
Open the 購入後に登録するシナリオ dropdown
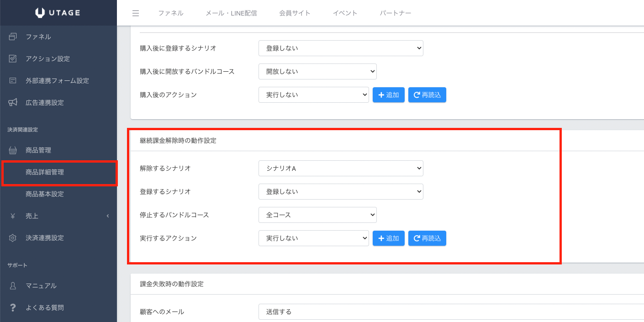pos(341,48)
